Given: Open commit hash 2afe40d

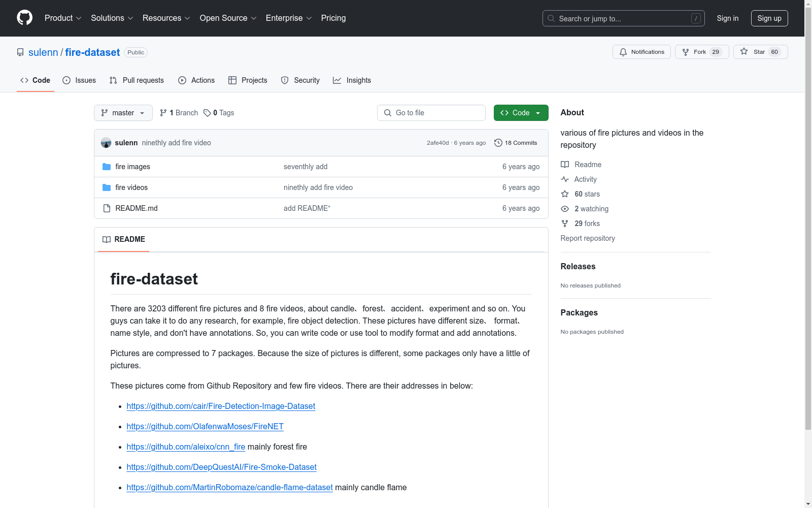Looking at the screenshot, I should (438, 143).
